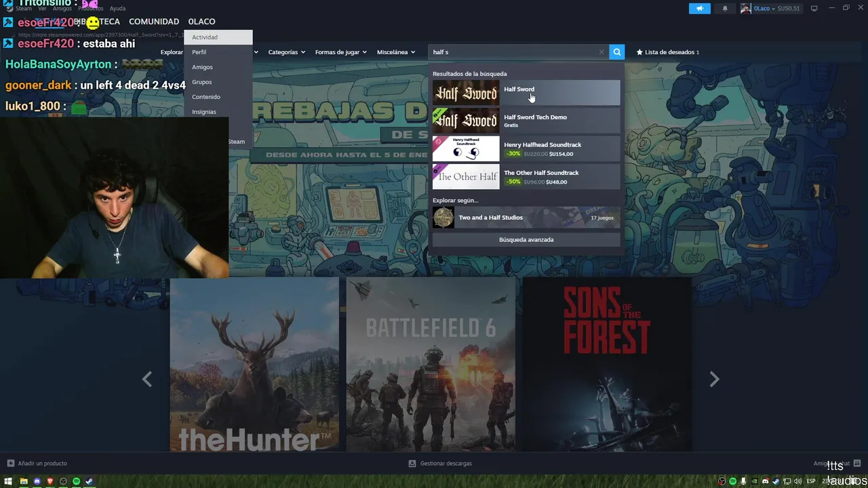
Task: Switch to Big Picture mode monitor icon
Action: pos(814,8)
